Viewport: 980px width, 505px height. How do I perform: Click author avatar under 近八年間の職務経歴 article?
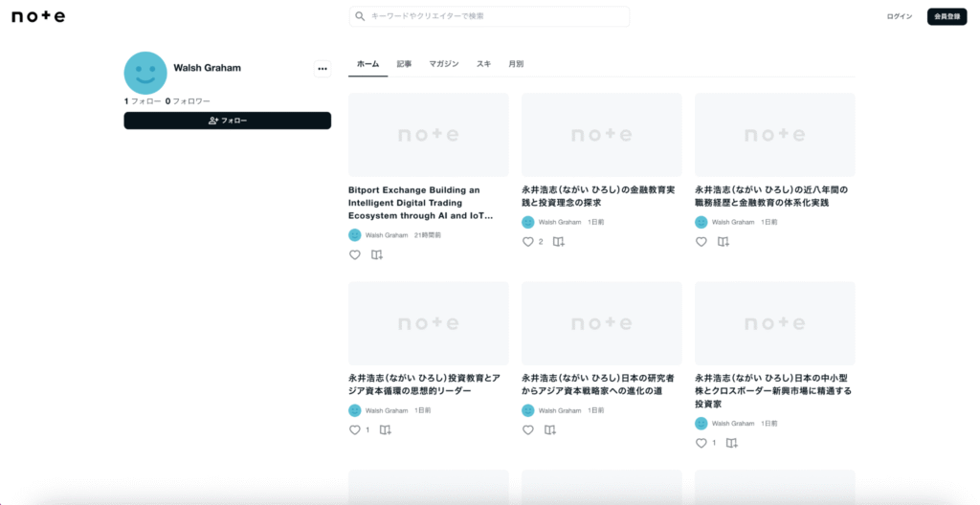click(702, 222)
